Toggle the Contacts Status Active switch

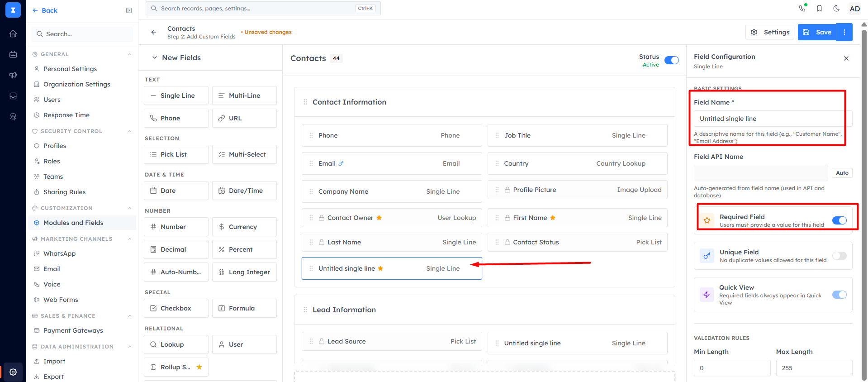point(672,60)
